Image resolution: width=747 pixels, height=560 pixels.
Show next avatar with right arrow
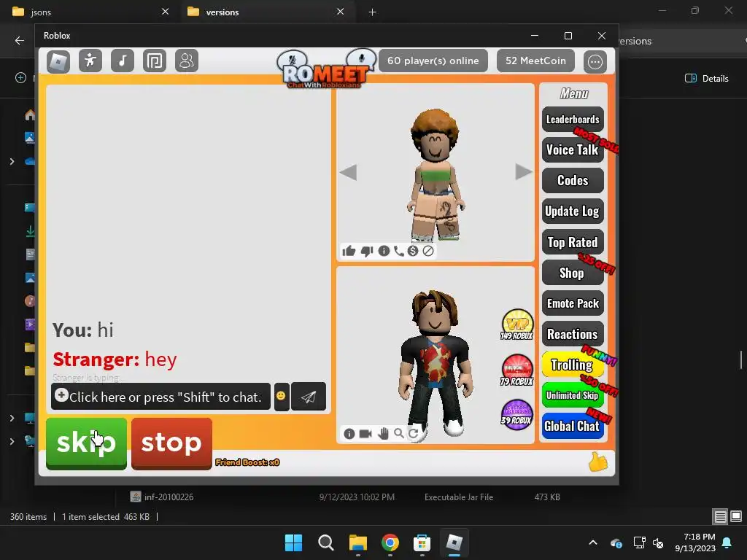(x=523, y=172)
